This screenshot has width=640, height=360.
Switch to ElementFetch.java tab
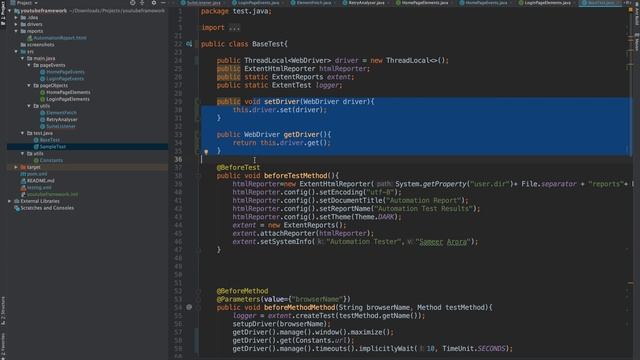313,2
